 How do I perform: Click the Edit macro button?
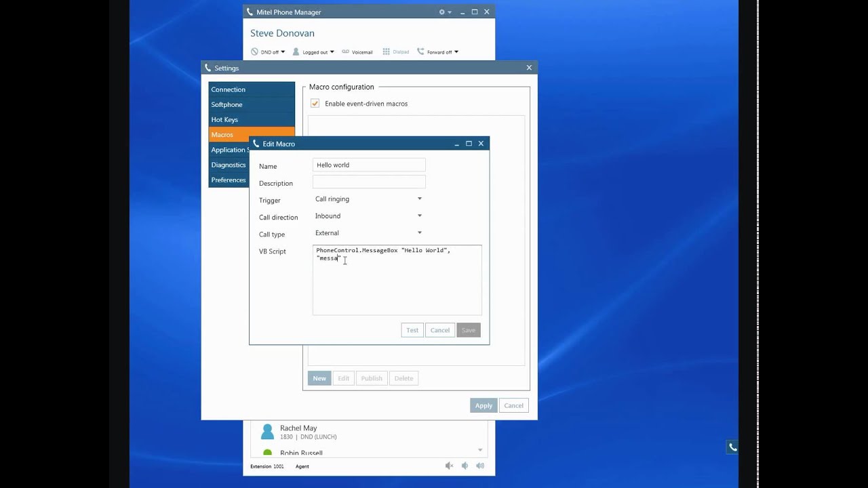[344, 378]
